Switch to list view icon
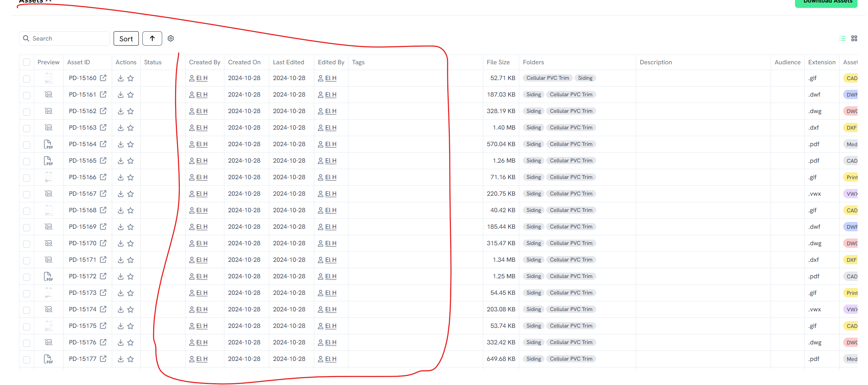The image size is (868, 385). [x=842, y=38]
